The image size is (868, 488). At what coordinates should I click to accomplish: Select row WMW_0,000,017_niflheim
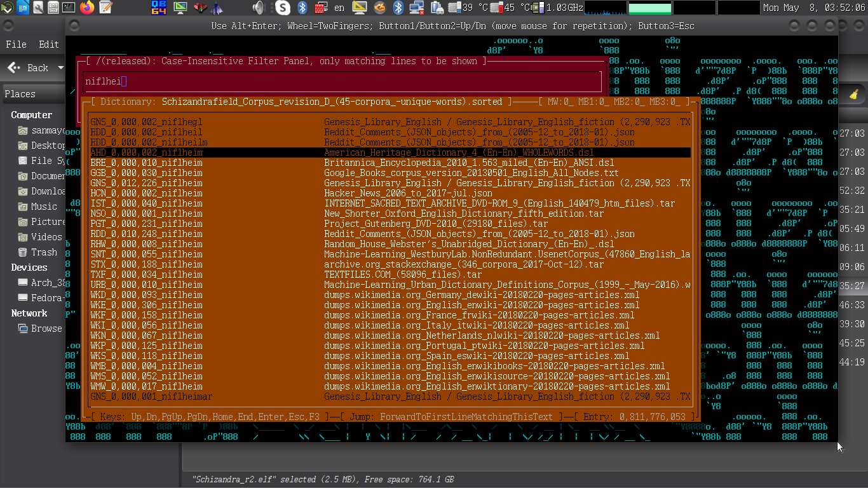tap(390, 386)
